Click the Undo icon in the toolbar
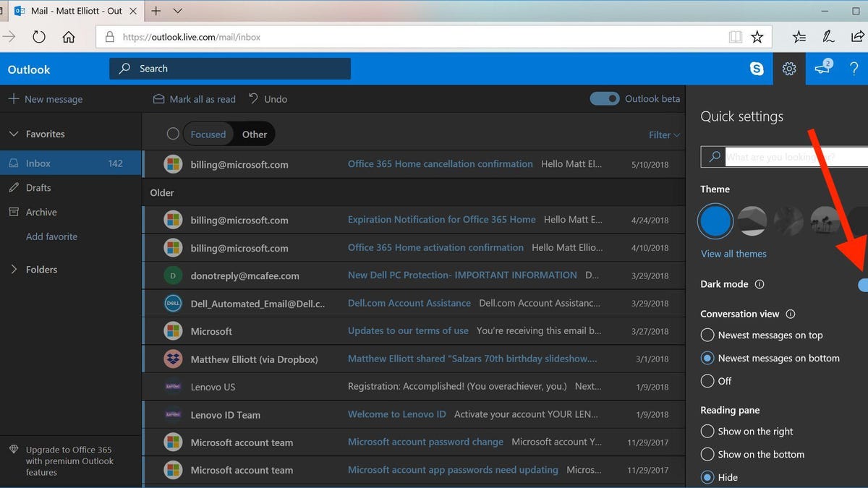 tap(252, 99)
